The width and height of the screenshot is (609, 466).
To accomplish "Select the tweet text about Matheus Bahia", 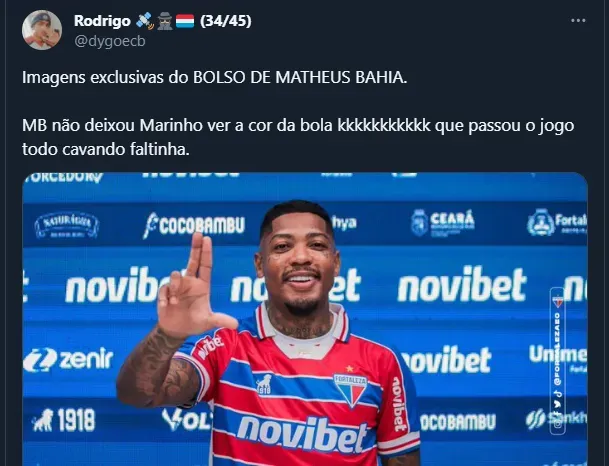I will click(298, 113).
